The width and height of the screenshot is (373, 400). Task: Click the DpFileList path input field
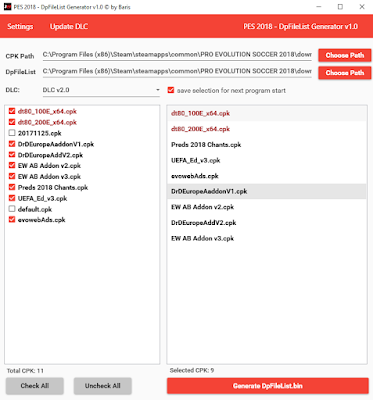point(177,71)
